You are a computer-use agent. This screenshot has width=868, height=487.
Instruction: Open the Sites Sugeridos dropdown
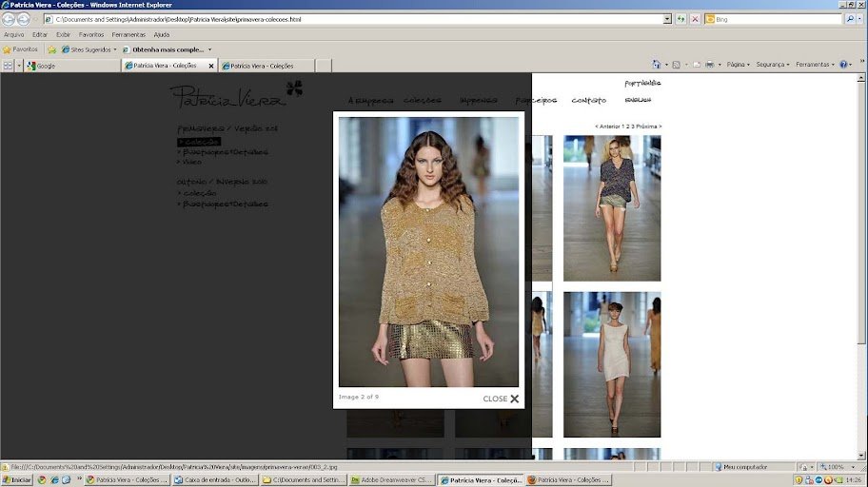click(x=89, y=49)
